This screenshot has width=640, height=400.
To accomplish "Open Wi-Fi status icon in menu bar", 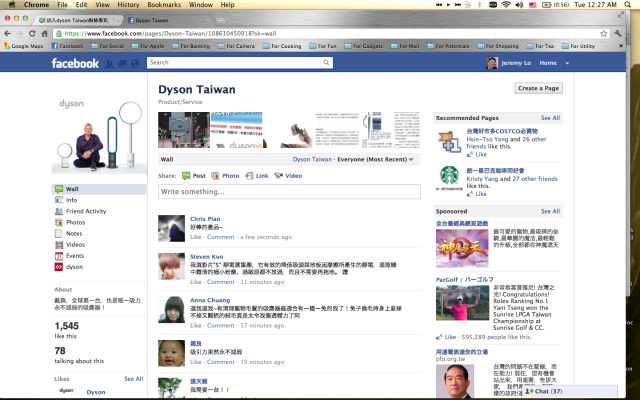I will pos(506,4).
